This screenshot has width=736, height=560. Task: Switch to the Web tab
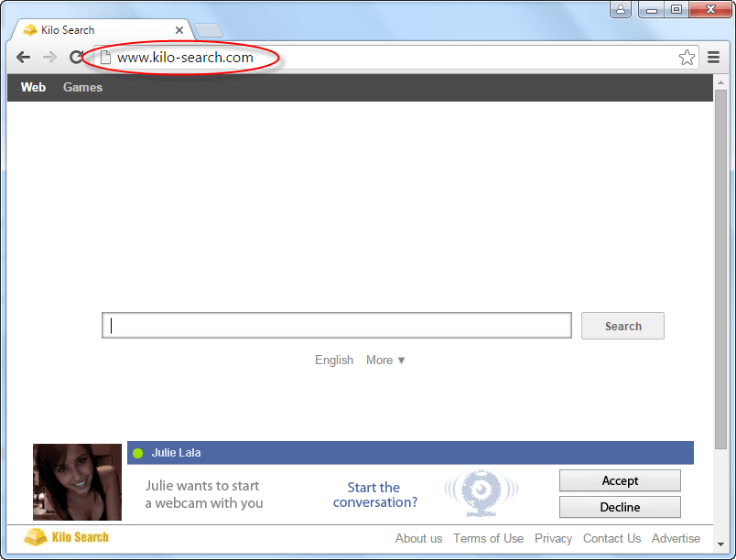(x=33, y=87)
